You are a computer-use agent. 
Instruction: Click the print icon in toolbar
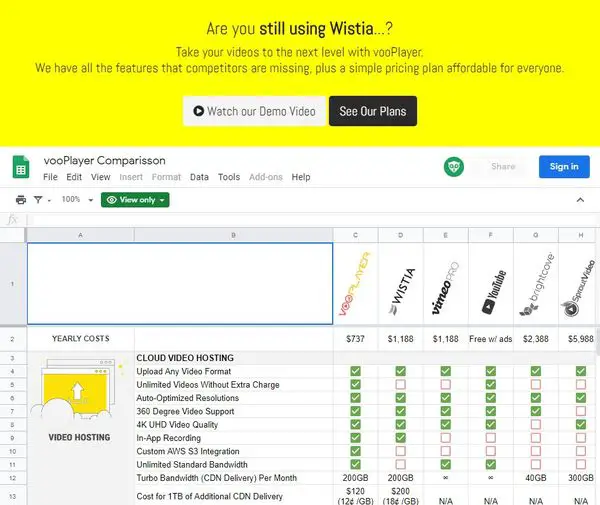(x=21, y=200)
